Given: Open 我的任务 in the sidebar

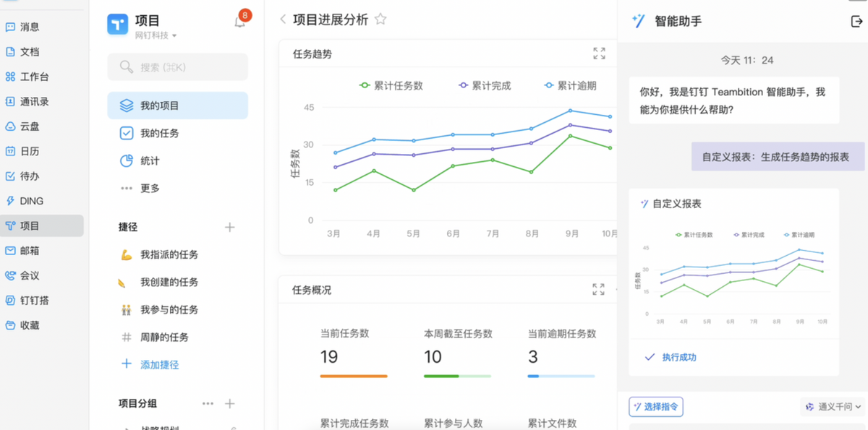Looking at the screenshot, I should [x=159, y=133].
